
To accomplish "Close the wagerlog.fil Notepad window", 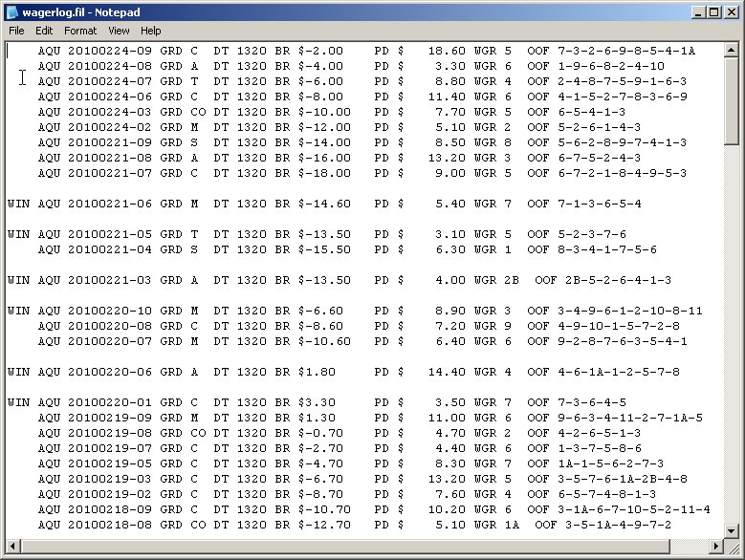I will click(731, 11).
